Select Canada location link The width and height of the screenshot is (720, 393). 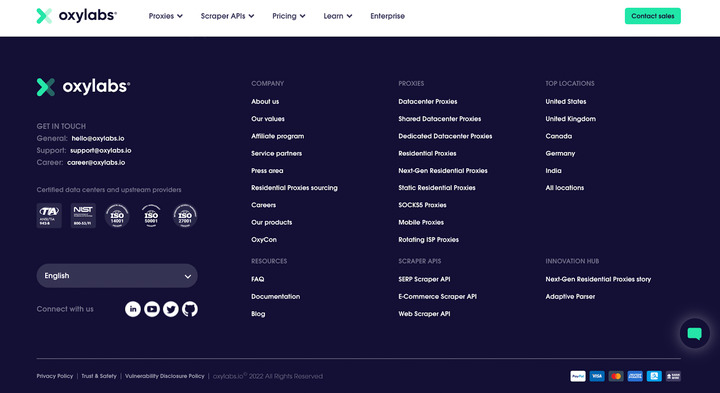tap(558, 136)
